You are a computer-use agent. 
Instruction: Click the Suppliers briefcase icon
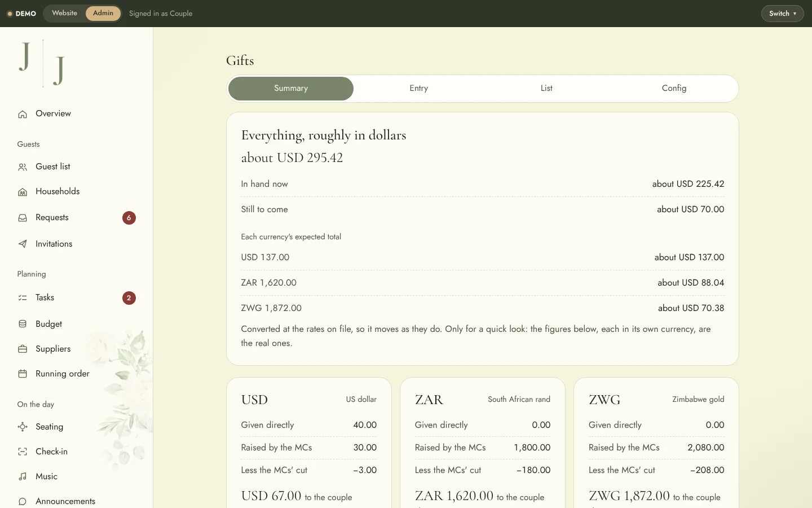click(x=23, y=349)
